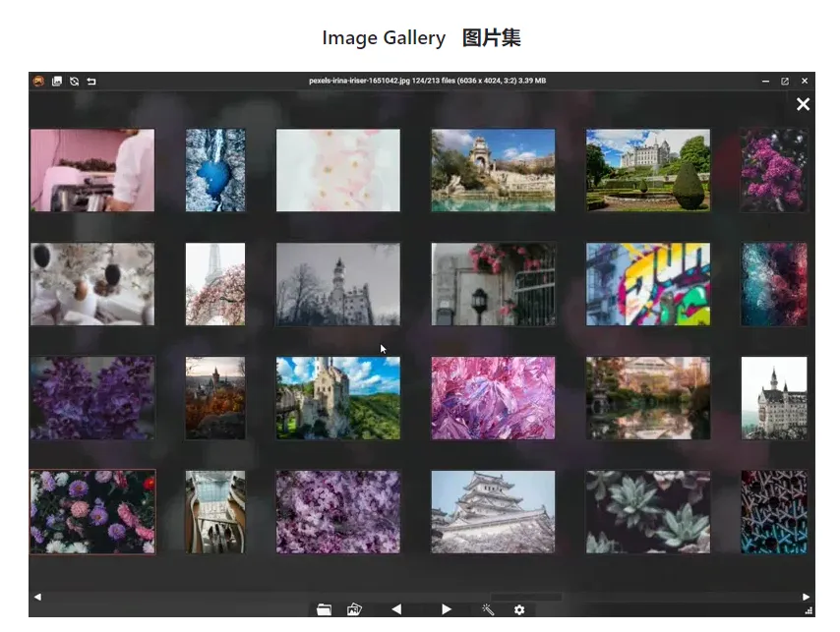Select the dark purple lilac thumbnail

(92, 398)
